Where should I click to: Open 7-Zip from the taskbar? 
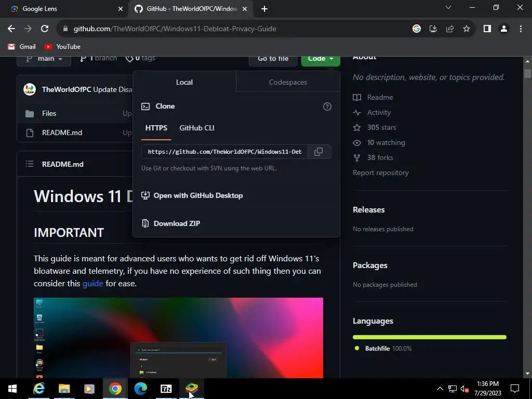pos(166,389)
